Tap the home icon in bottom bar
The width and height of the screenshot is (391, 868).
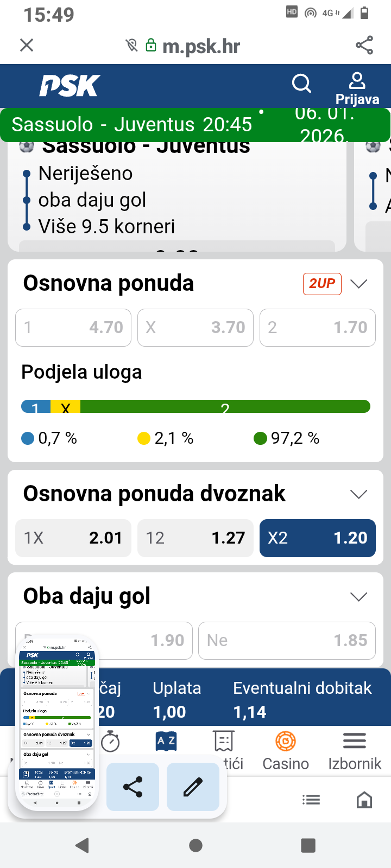(x=364, y=800)
